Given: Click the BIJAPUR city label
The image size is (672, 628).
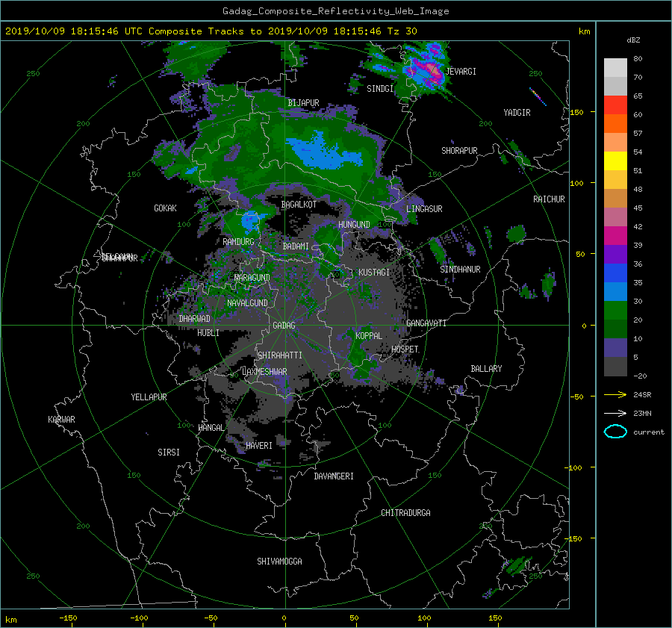Looking at the screenshot, I should point(303,103).
